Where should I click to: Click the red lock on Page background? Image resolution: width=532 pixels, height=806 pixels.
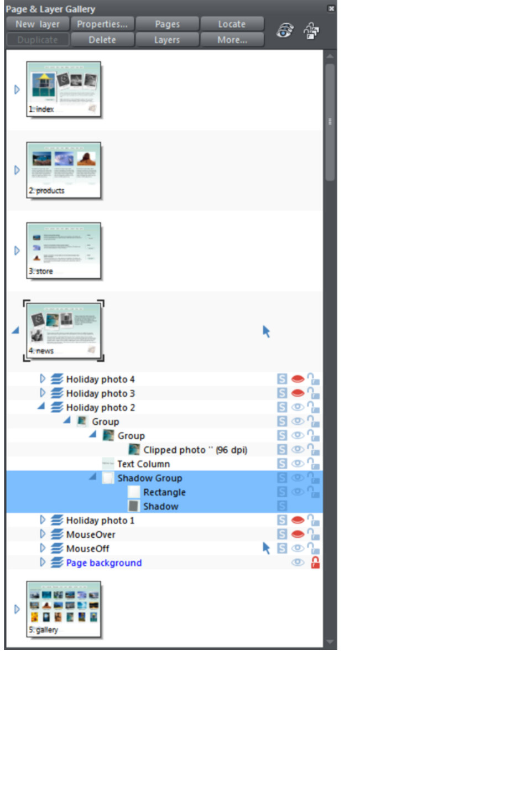315,563
